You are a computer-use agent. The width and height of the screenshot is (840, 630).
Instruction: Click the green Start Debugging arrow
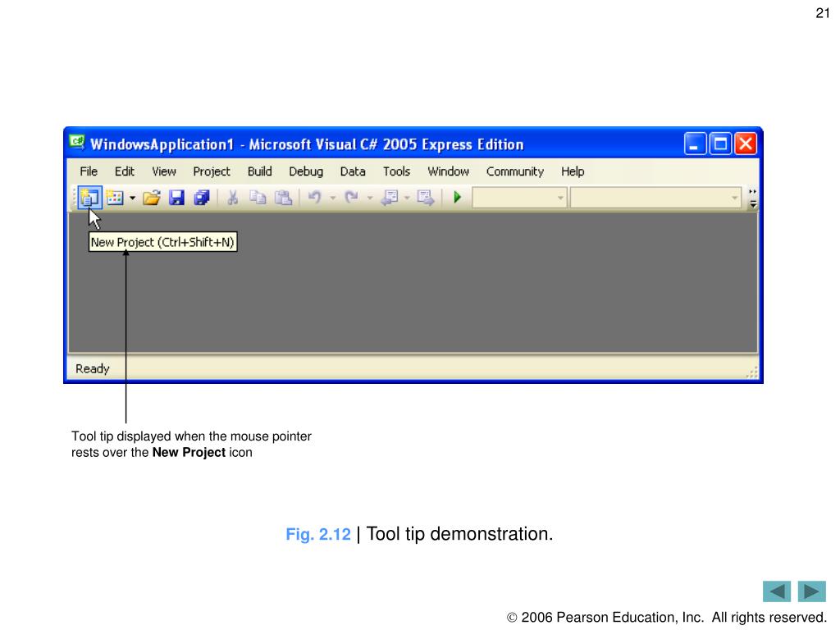coord(458,197)
